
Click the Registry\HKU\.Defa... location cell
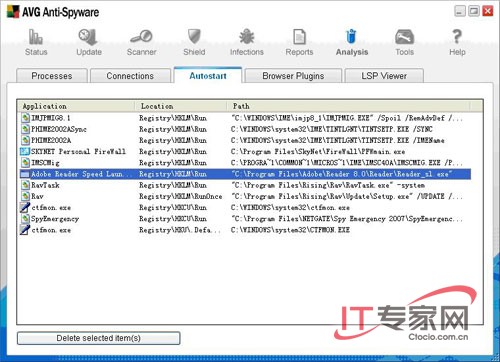[x=180, y=230]
